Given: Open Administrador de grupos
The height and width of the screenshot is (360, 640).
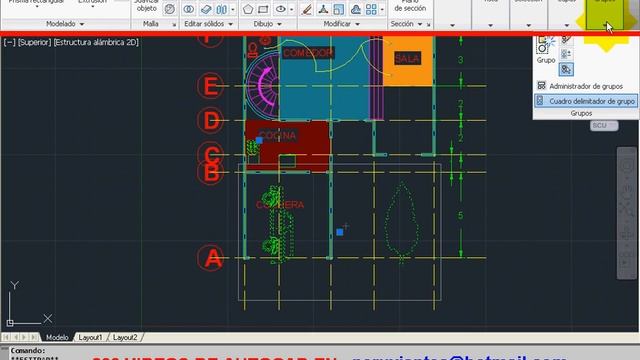Looking at the screenshot, I should [x=580, y=86].
